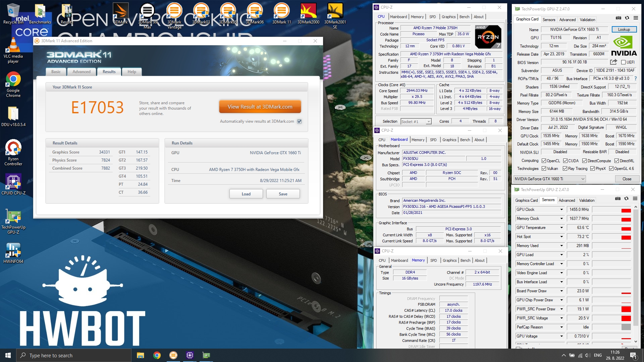This screenshot has width=644, height=362.
Task: Expand the Hot Spot sensor dropdown
Action: 561,237
